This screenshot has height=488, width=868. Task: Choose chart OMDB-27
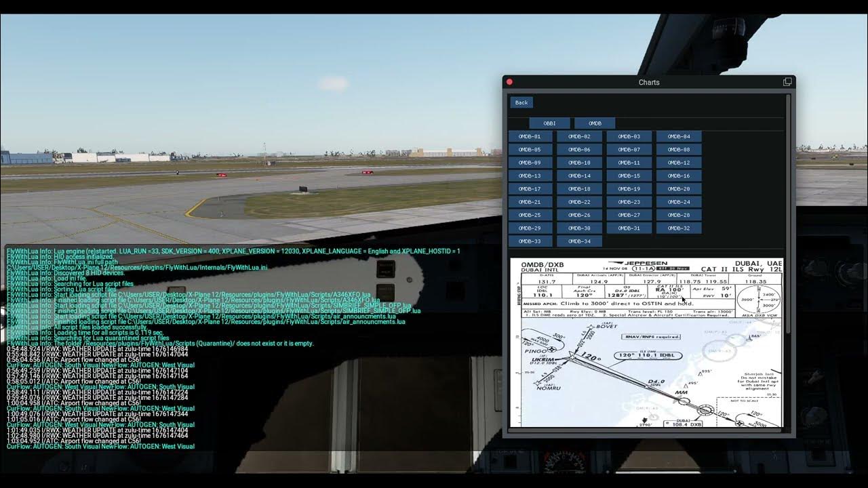629,215
